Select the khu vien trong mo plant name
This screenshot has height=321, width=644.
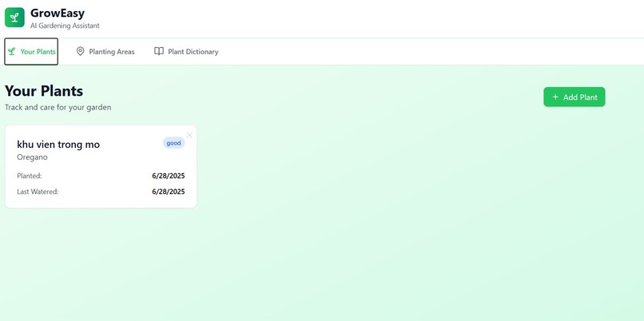click(x=58, y=145)
